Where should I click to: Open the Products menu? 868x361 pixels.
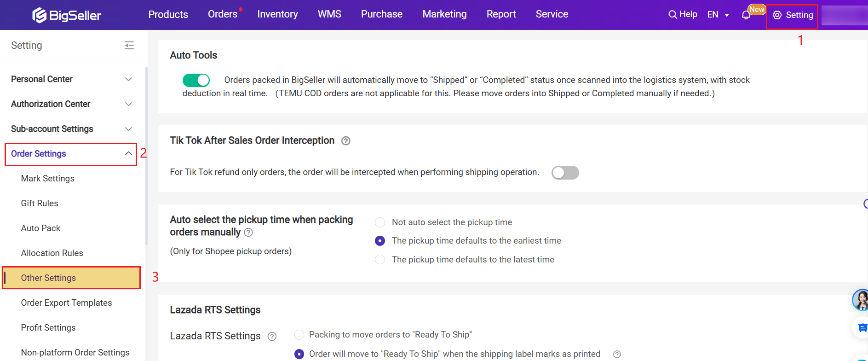point(168,15)
